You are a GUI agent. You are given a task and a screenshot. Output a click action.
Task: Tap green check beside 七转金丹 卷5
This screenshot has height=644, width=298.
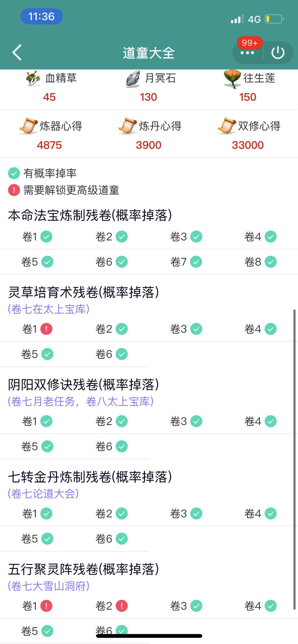pos(47,539)
